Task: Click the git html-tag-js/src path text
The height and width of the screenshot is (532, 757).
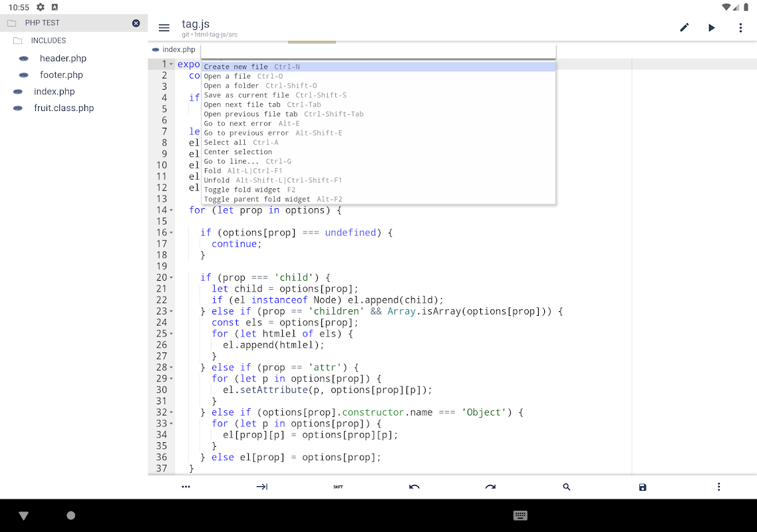Action: pos(210,35)
